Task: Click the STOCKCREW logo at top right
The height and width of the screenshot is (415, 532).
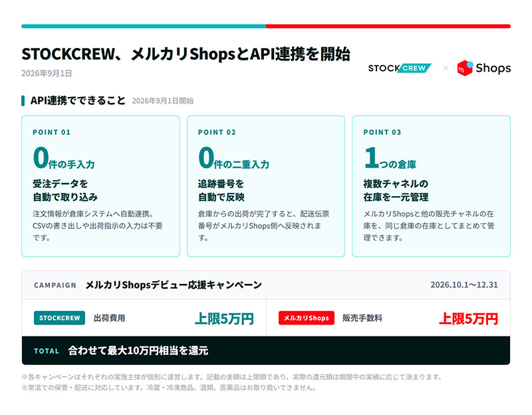Action: [x=400, y=69]
